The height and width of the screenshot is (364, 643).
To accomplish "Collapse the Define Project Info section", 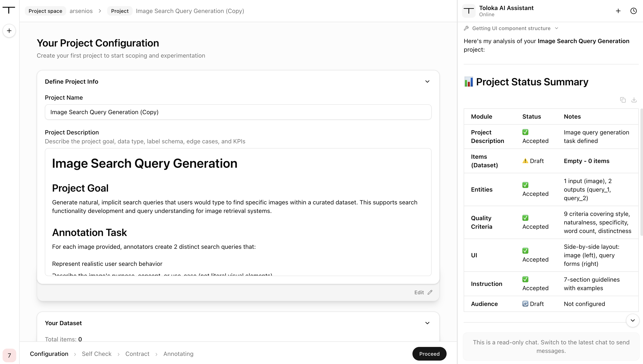I will [427, 82].
